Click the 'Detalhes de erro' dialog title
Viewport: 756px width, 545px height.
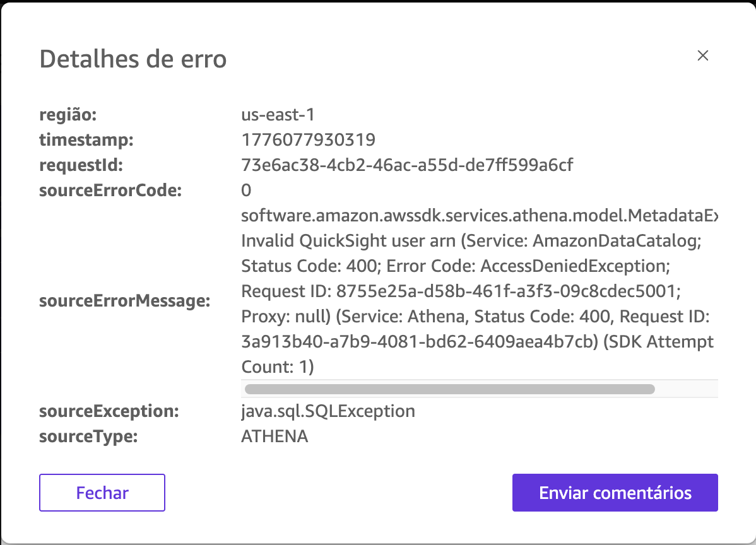click(133, 59)
